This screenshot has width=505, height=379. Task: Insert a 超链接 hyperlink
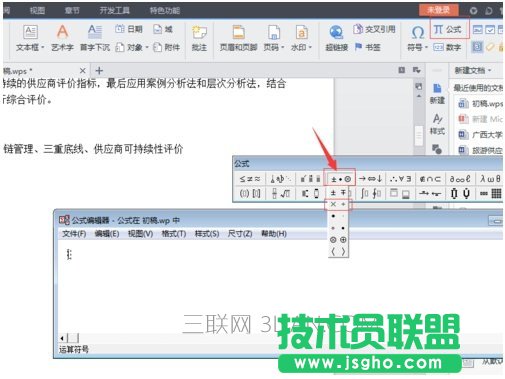tap(337, 39)
